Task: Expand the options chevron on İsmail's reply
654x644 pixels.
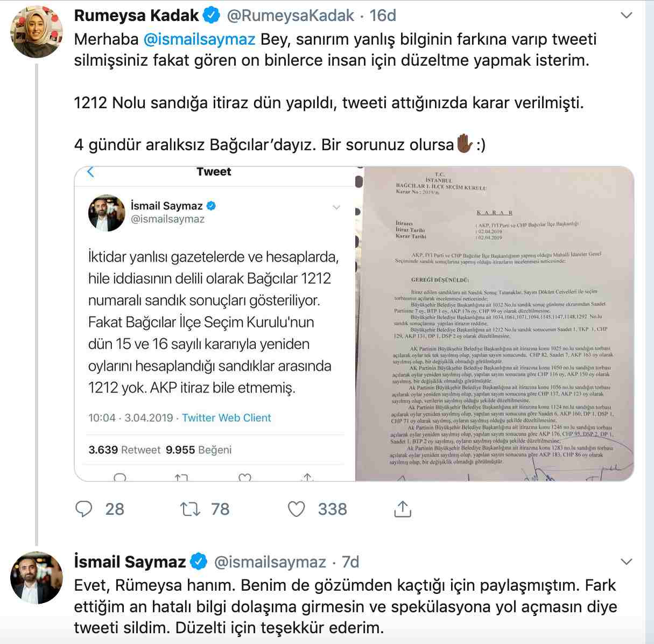Action: [x=626, y=562]
